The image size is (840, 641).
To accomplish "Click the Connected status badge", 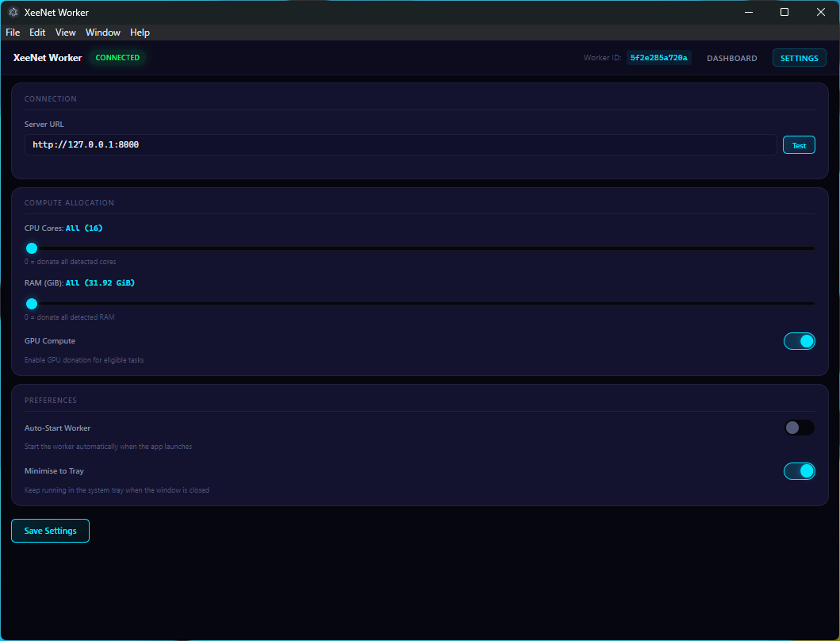I will pos(117,58).
